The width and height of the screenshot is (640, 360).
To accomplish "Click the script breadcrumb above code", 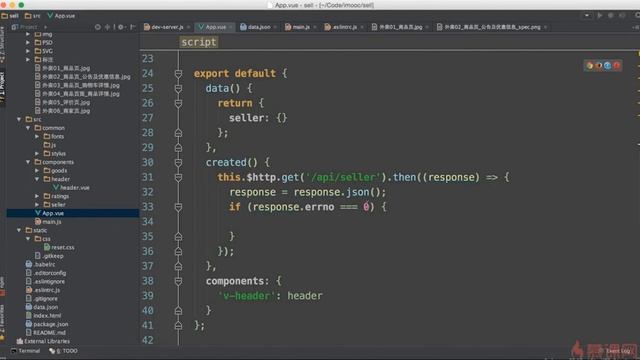I will [199, 42].
